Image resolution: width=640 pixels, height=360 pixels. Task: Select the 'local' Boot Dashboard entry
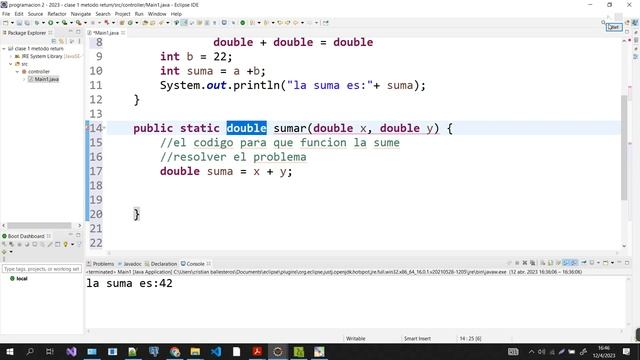[19, 278]
